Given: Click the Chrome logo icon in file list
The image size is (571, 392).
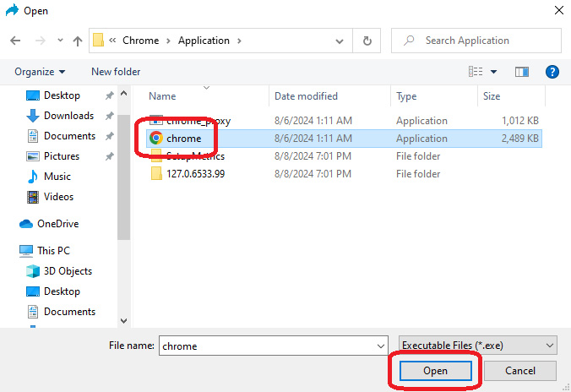Looking at the screenshot, I should [x=156, y=138].
